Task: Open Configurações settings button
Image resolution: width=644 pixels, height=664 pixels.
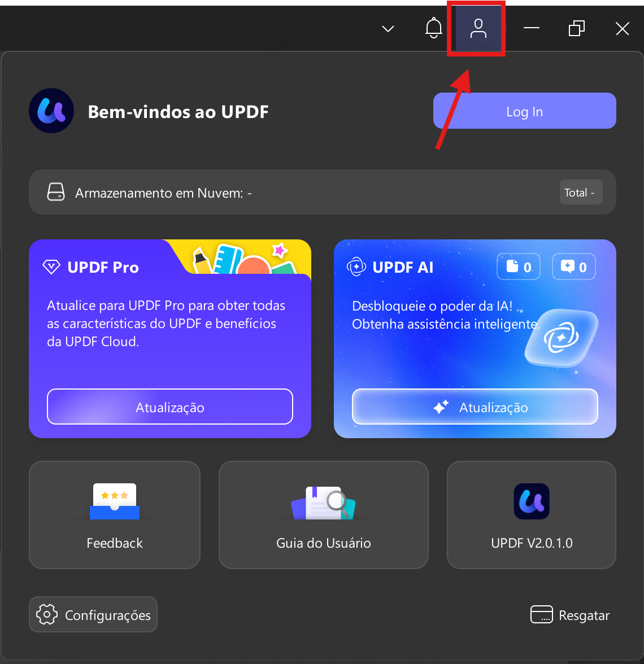Action: click(93, 614)
